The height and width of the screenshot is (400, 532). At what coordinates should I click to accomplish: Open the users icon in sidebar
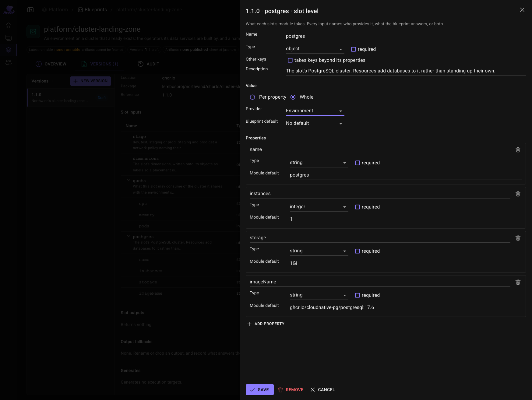tap(9, 62)
